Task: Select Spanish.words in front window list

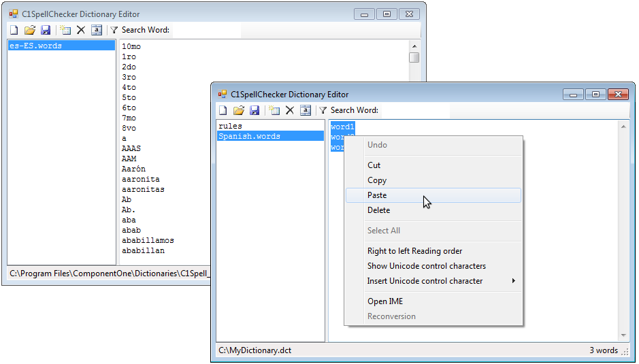Action: (271, 136)
